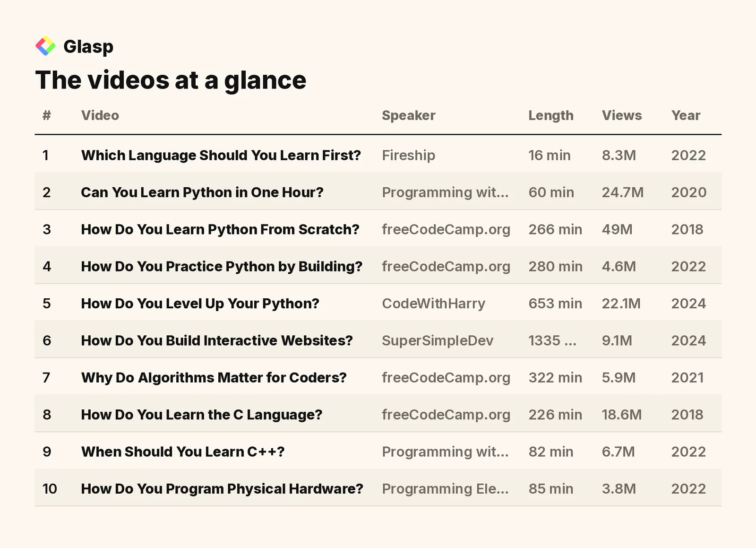Click the '16 min' length cell
The width and height of the screenshot is (756, 548).
click(550, 155)
